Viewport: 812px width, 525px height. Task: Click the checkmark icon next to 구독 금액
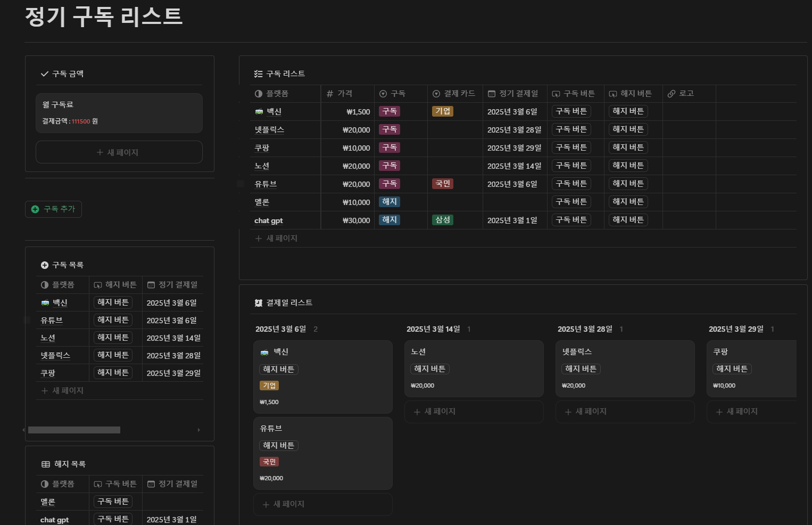[x=45, y=74]
